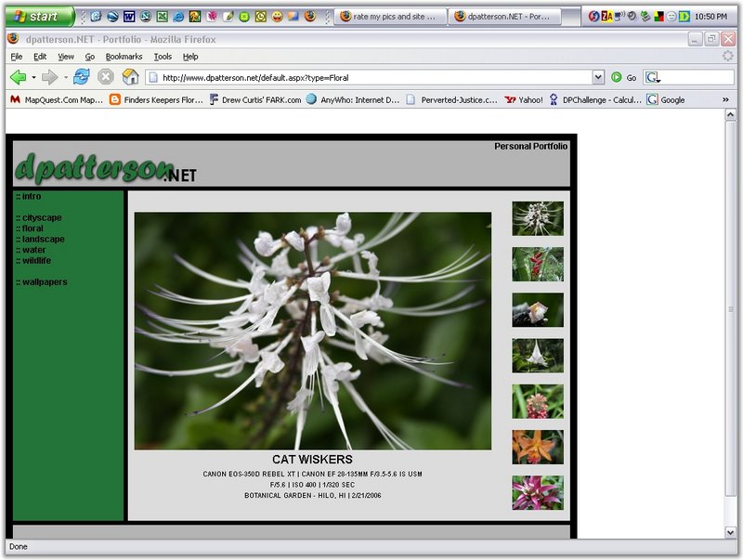Image resolution: width=743 pixels, height=560 pixels.
Task: Open the File menu
Action: 17,57
